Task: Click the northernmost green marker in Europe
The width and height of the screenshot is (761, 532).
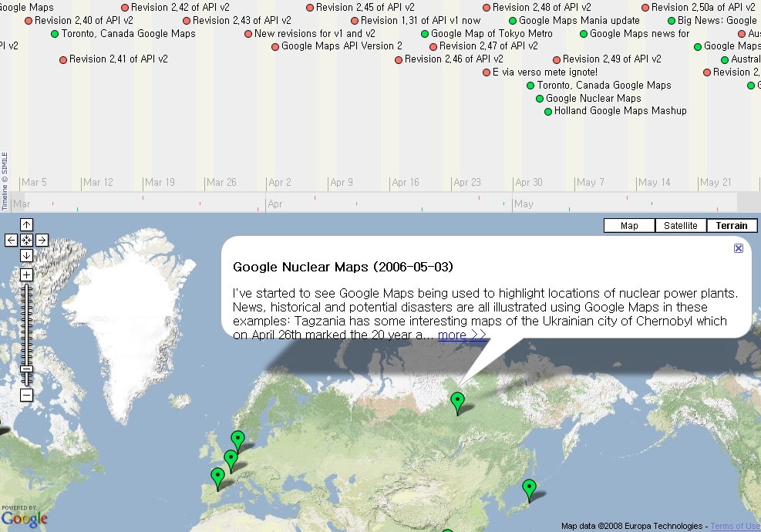Action: pyautogui.click(x=237, y=441)
